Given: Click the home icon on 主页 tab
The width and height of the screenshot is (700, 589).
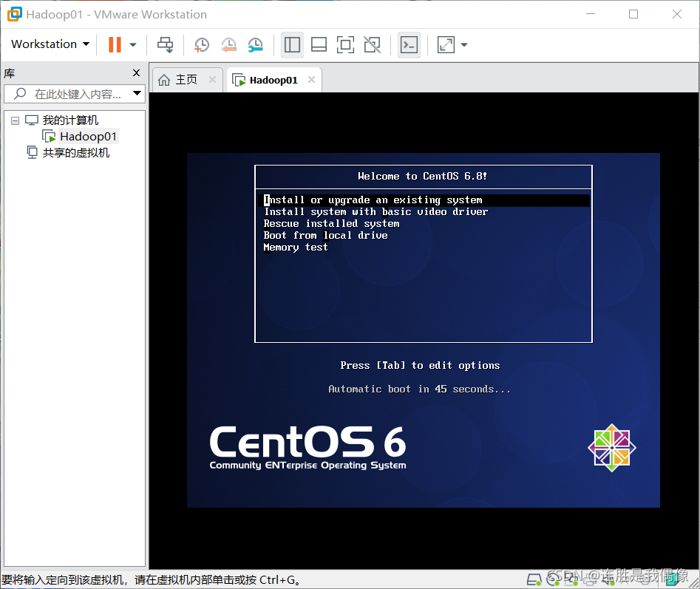Looking at the screenshot, I should pos(164,80).
